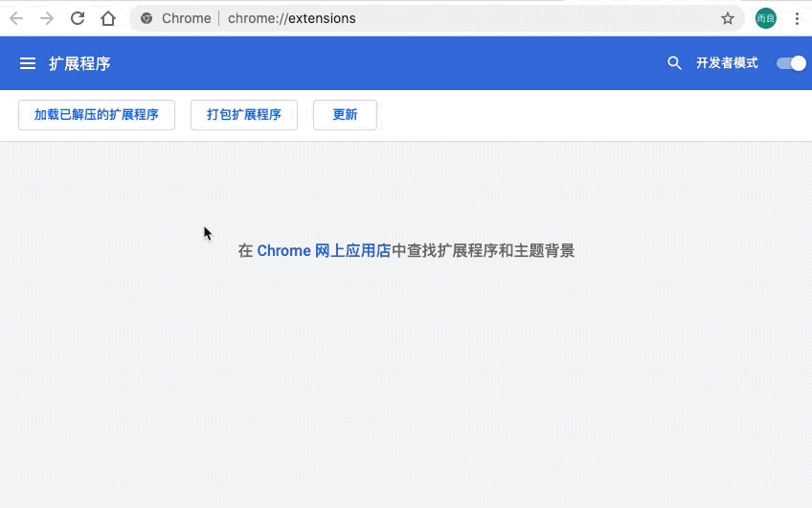
Task: Turn off 开发者模式 toggle
Action: (791, 63)
